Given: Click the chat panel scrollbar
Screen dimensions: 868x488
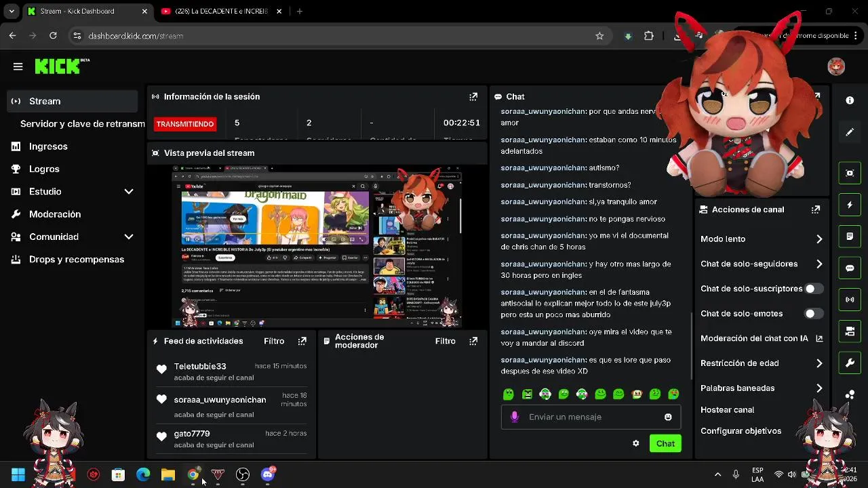Looking at the screenshot, I should click(692, 346).
